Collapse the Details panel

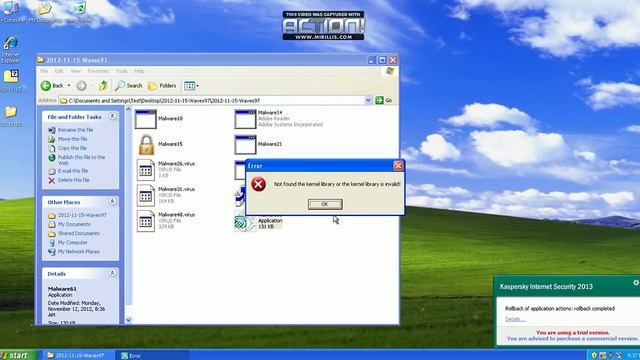(112, 273)
